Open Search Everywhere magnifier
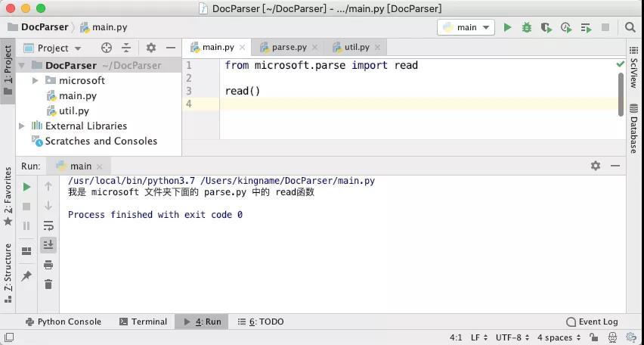This screenshot has height=345, width=644. [630, 27]
